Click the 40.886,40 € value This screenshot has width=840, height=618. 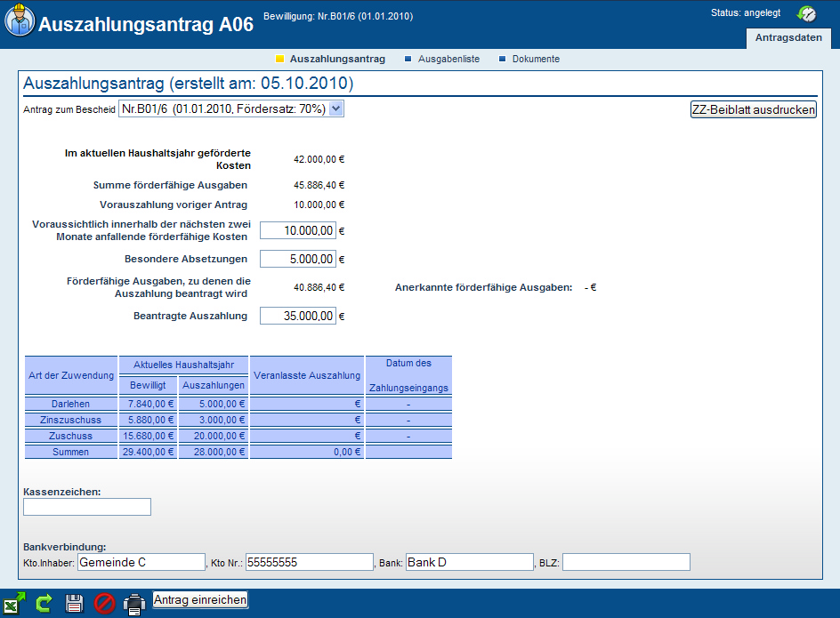319,287
